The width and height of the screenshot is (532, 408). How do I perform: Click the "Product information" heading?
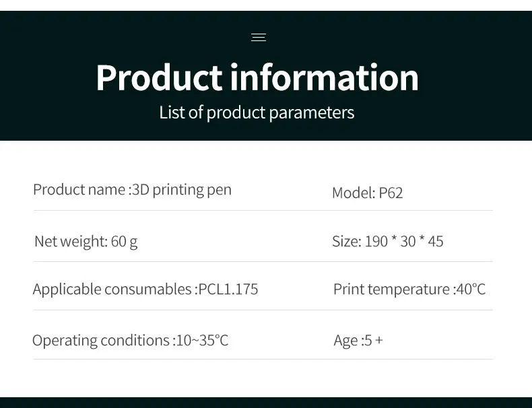[x=257, y=77]
